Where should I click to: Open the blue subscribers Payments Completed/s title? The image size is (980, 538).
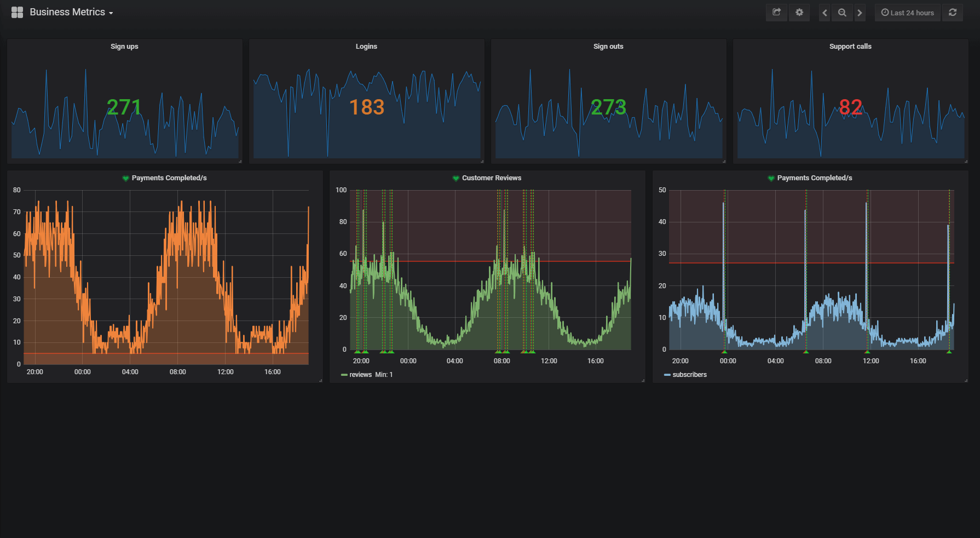(815, 178)
